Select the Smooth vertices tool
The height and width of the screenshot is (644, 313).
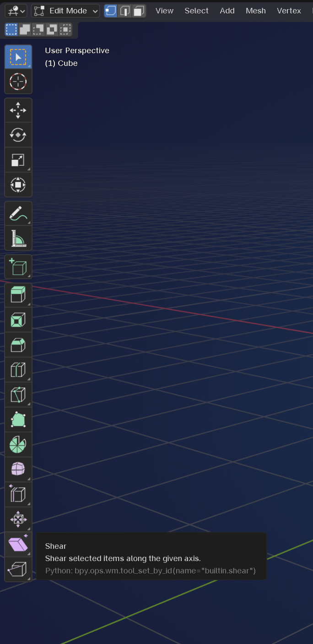pos(18,469)
